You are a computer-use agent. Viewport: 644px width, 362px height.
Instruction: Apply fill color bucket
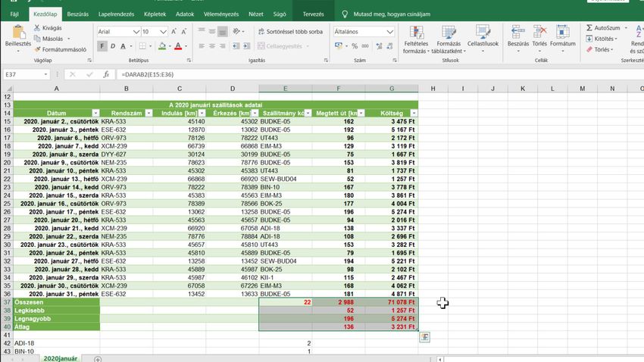tap(162, 46)
